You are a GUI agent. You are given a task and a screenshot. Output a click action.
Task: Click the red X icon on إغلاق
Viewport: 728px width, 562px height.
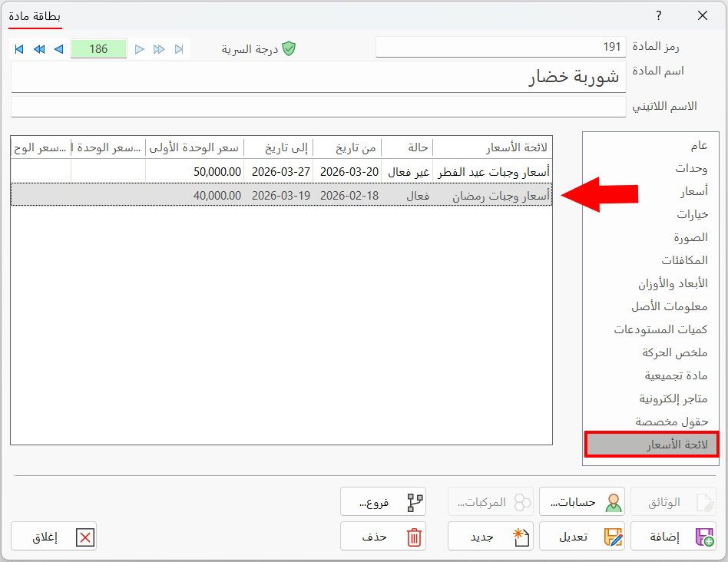pyautogui.click(x=85, y=537)
